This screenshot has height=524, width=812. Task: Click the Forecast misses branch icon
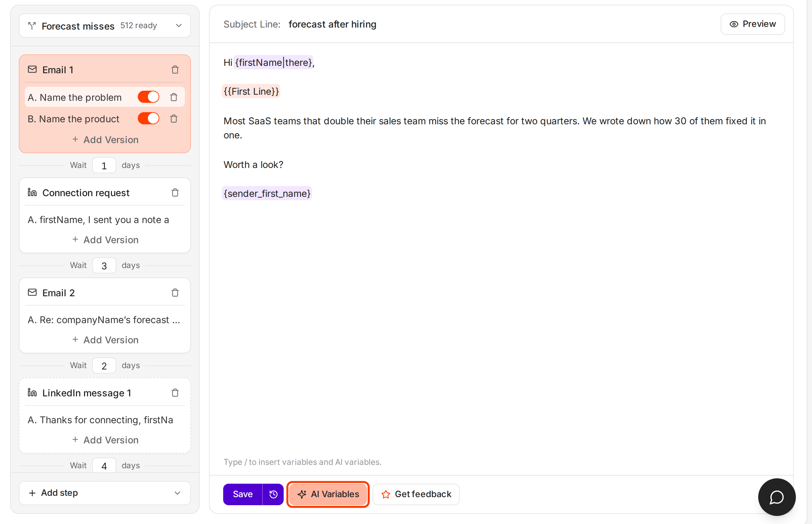[32, 26]
